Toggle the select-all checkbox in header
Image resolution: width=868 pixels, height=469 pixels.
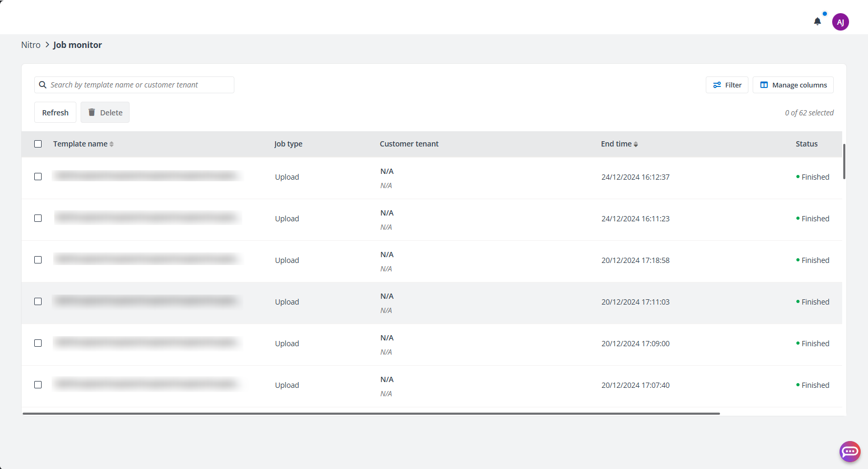click(38, 144)
